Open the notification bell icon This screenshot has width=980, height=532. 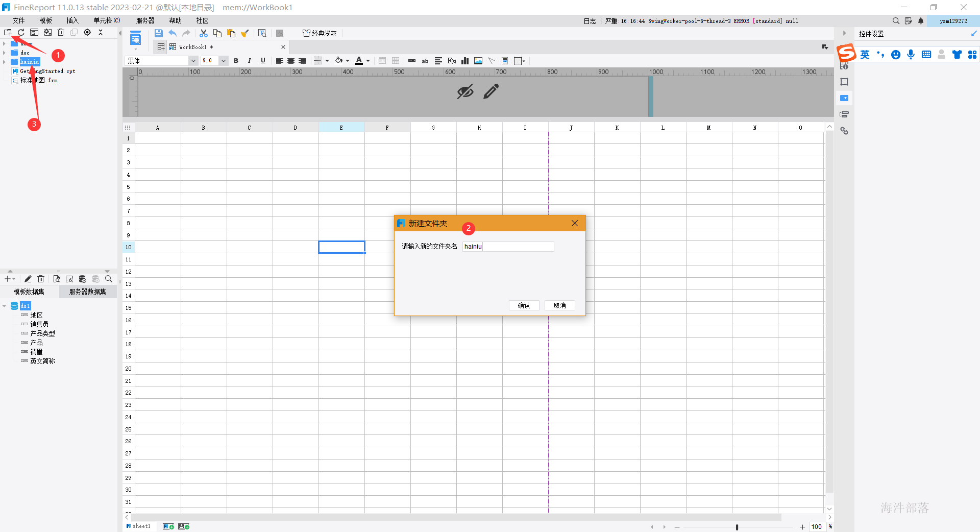(x=921, y=21)
